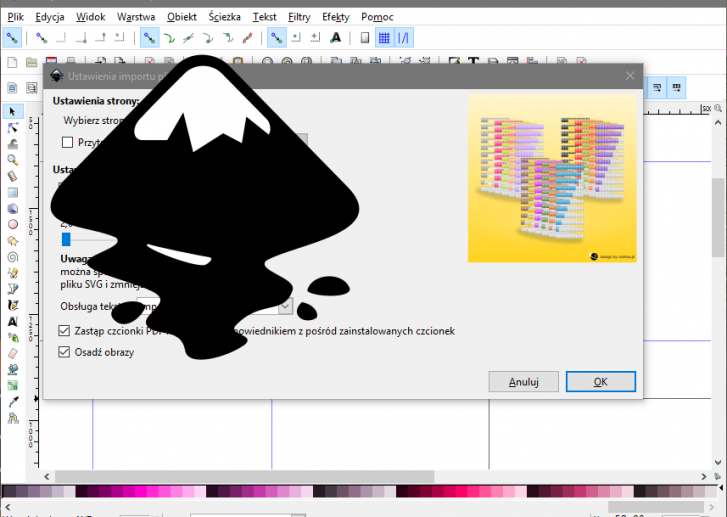Click the Open folder icon

coord(31,62)
